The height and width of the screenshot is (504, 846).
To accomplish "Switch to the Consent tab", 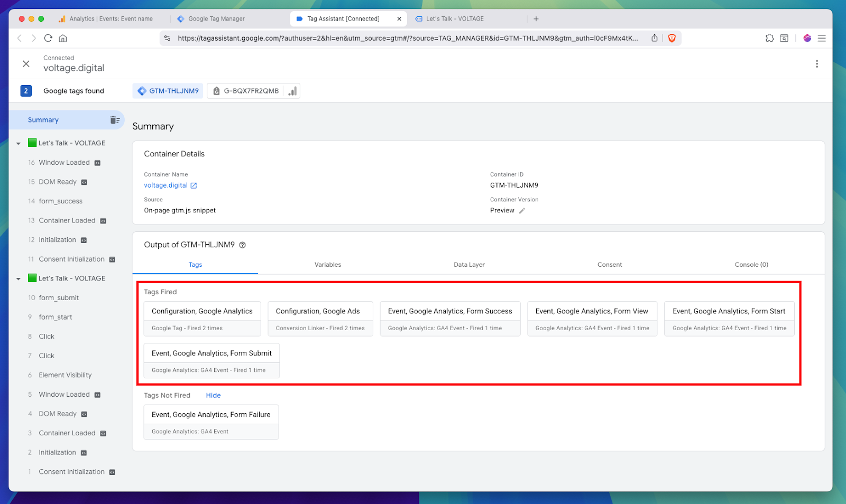I will pos(610,265).
